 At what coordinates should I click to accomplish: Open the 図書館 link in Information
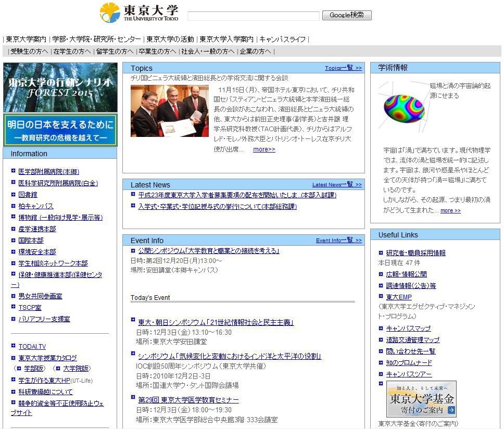pyautogui.click(x=28, y=195)
